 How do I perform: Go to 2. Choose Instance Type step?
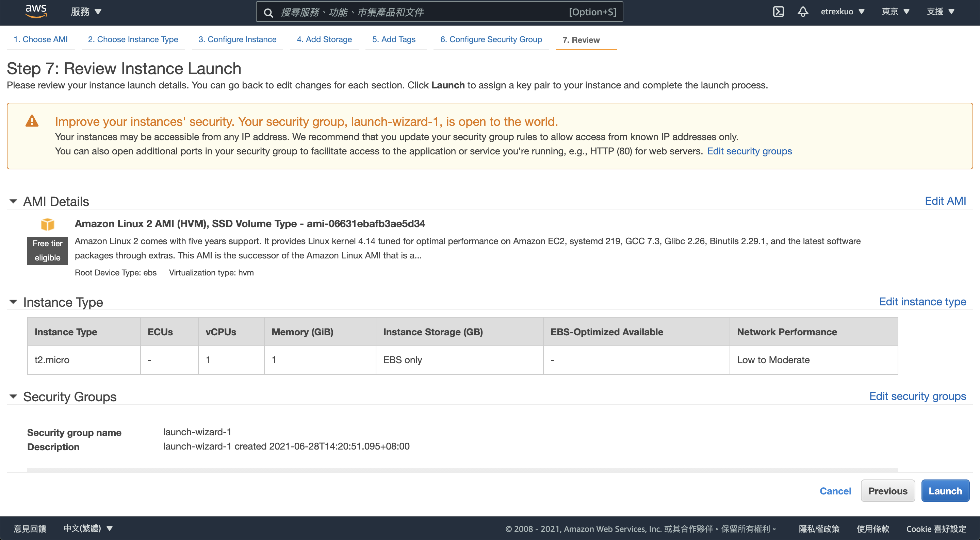(x=133, y=39)
